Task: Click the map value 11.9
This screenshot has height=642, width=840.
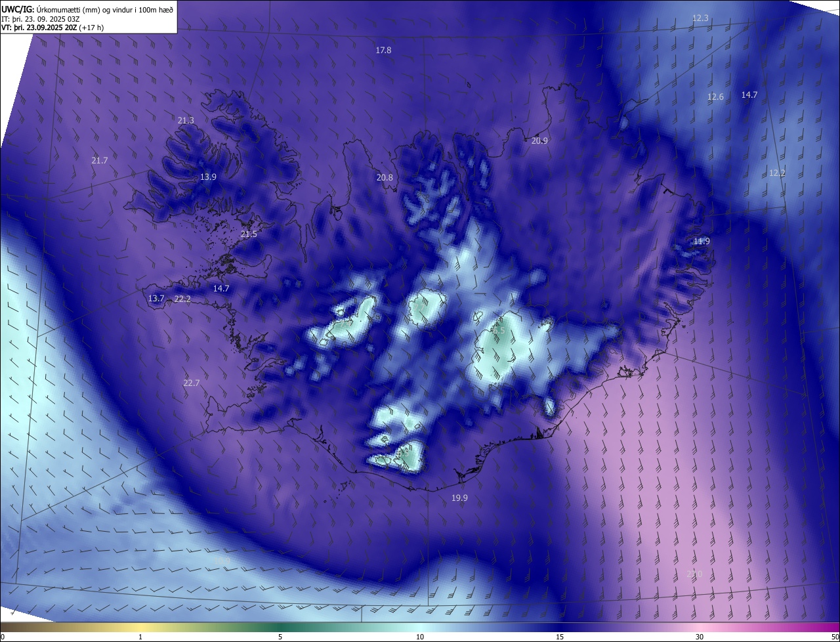Action: (x=702, y=242)
